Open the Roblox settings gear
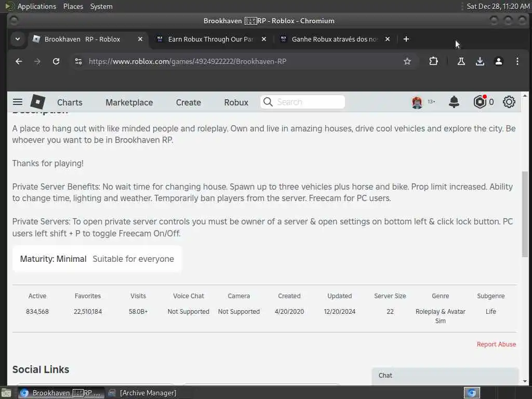Image resolution: width=532 pixels, height=399 pixels. pyautogui.click(x=509, y=102)
